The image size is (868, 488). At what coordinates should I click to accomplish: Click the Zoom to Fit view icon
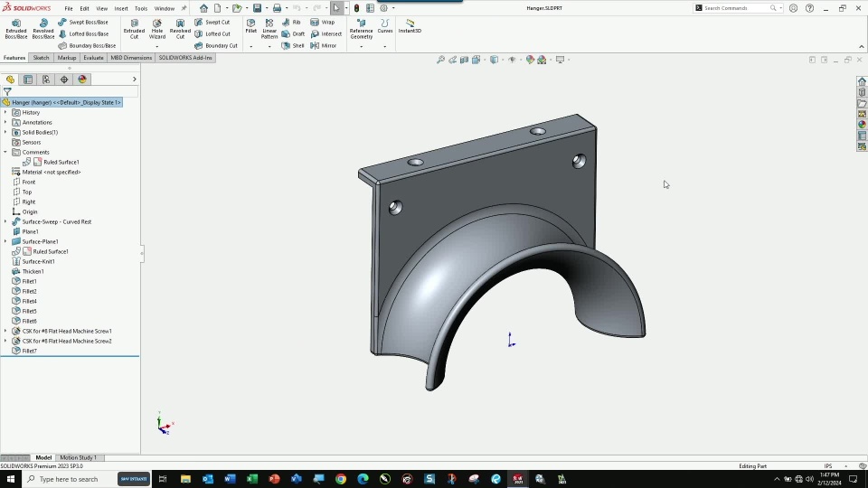tap(441, 60)
